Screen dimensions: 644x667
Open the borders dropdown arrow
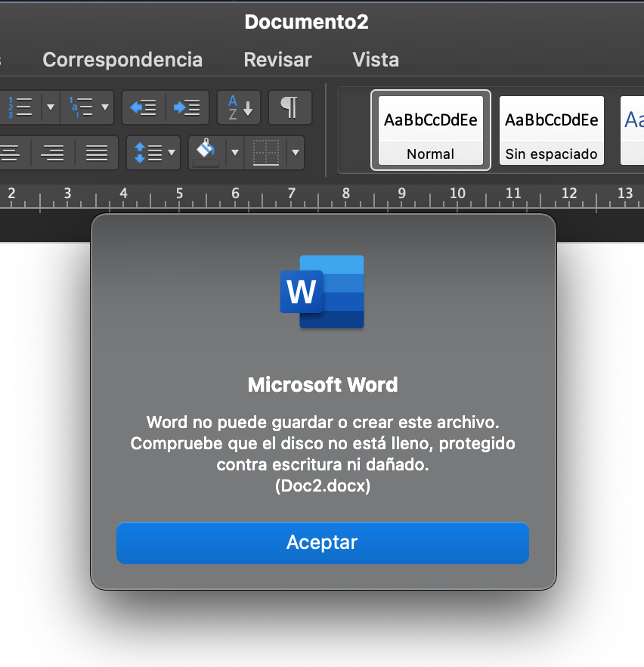pos(296,153)
